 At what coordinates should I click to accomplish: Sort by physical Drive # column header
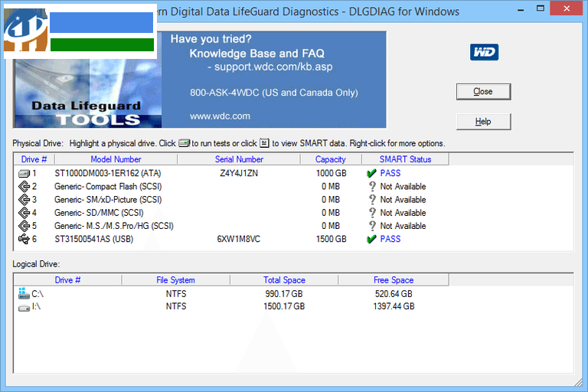pyautogui.click(x=34, y=159)
